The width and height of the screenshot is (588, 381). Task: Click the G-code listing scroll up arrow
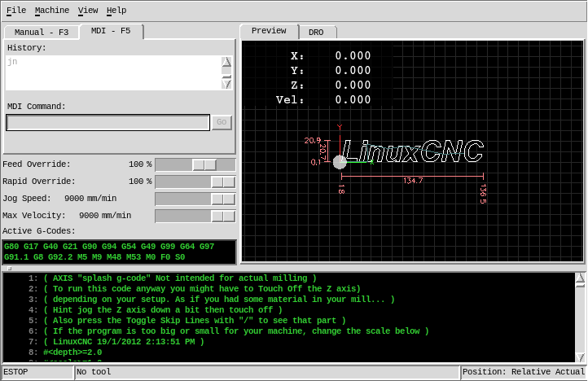580,278
